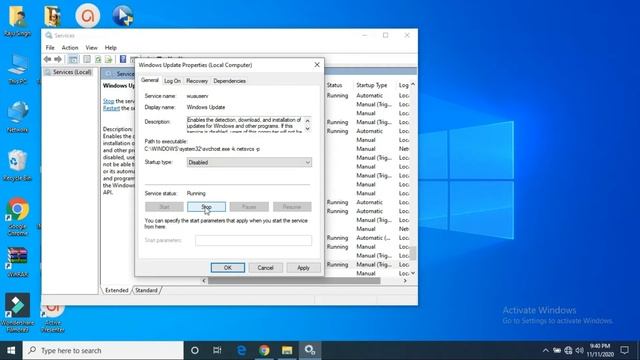Click the blue Help icon in Services toolbar

click(123, 60)
